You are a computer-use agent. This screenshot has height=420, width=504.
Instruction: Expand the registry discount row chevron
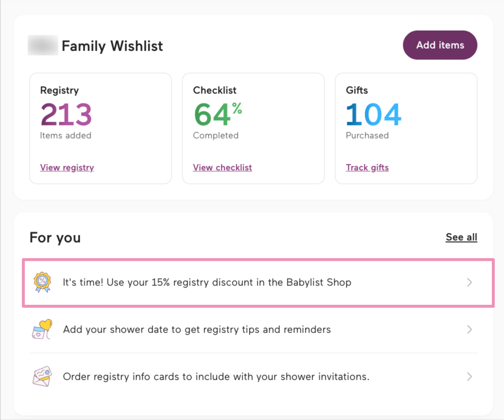(469, 282)
